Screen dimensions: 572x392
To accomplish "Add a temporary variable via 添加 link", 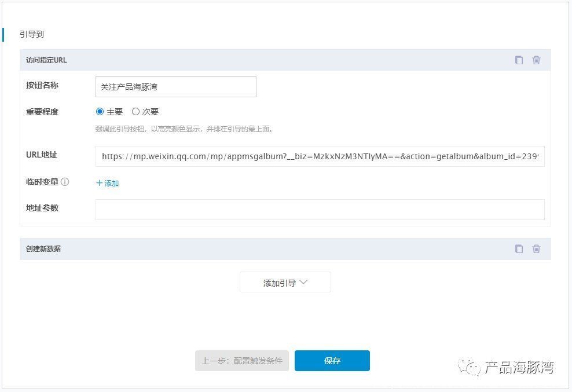I will click(x=108, y=183).
